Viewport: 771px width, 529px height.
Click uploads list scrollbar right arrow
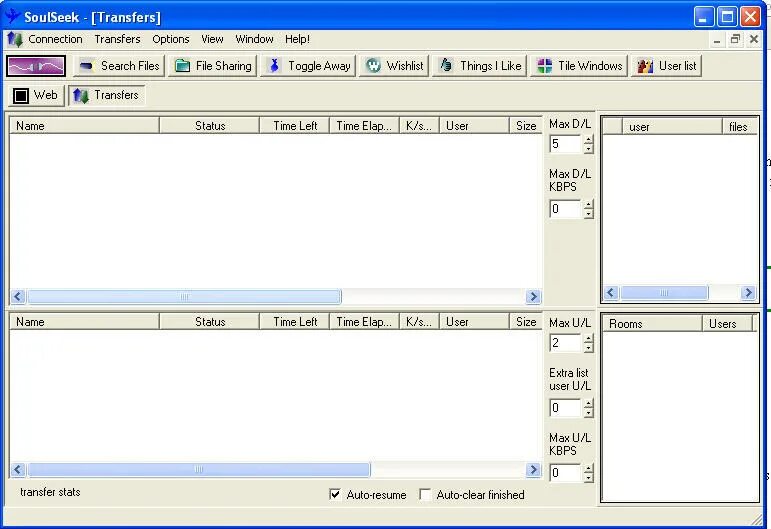coord(533,470)
